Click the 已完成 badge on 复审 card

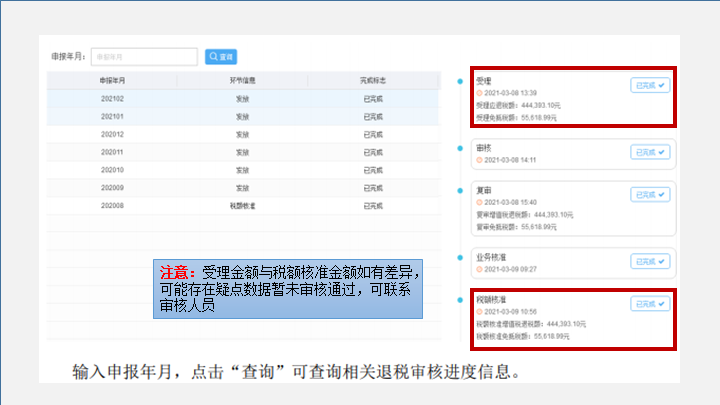(650, 195)
